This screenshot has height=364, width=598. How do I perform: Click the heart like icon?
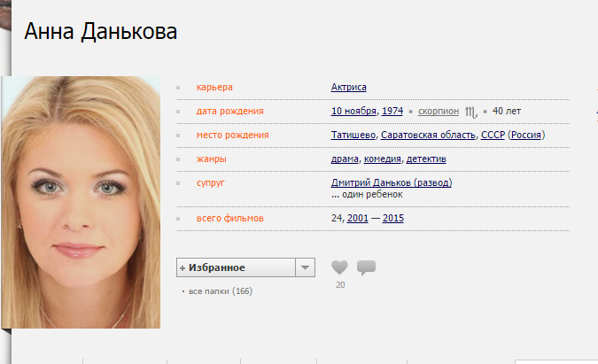click(339, 267)
